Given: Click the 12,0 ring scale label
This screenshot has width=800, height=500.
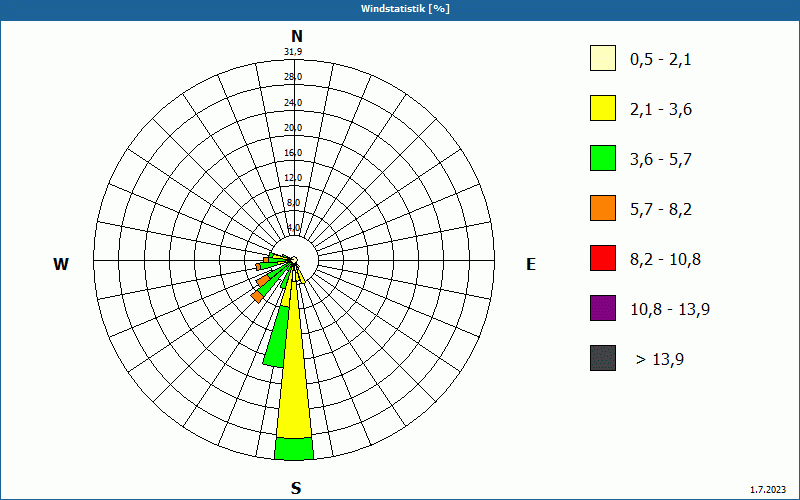Looking at the screenshot, I should (293, 178).
